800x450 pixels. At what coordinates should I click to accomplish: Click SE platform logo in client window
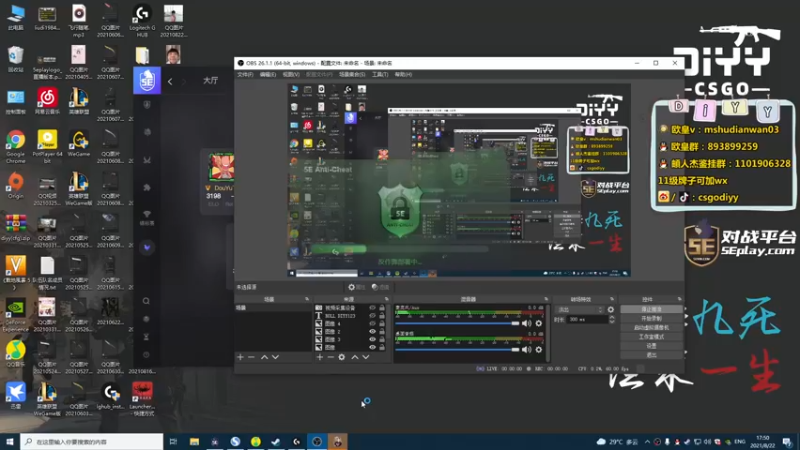[x=147, y=81]
